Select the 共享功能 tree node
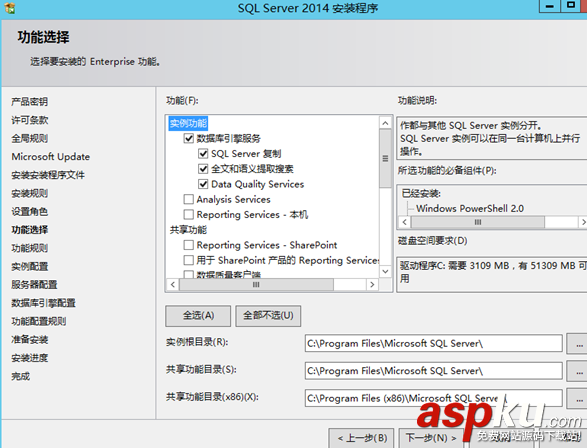587x448 pixels. tap(188, 230)
